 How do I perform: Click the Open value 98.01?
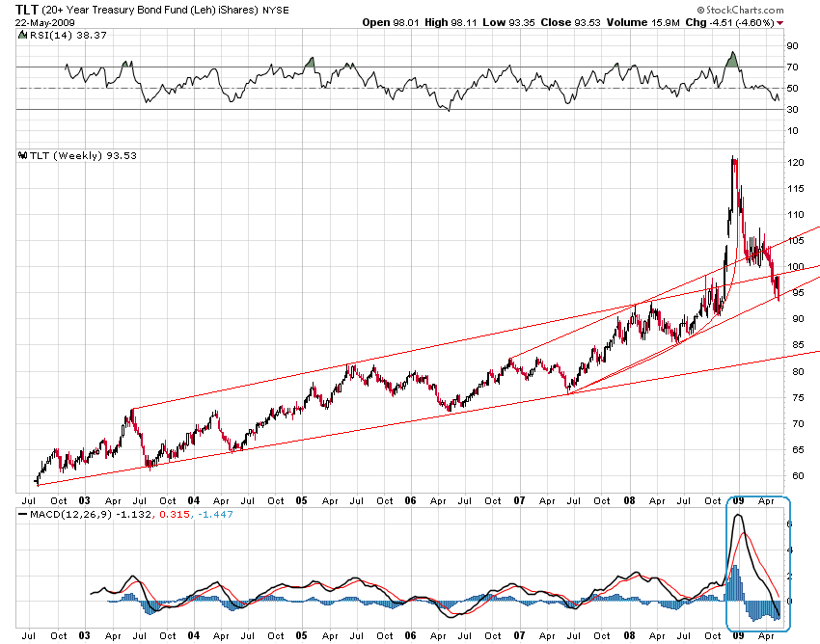[x=406, y=22]
